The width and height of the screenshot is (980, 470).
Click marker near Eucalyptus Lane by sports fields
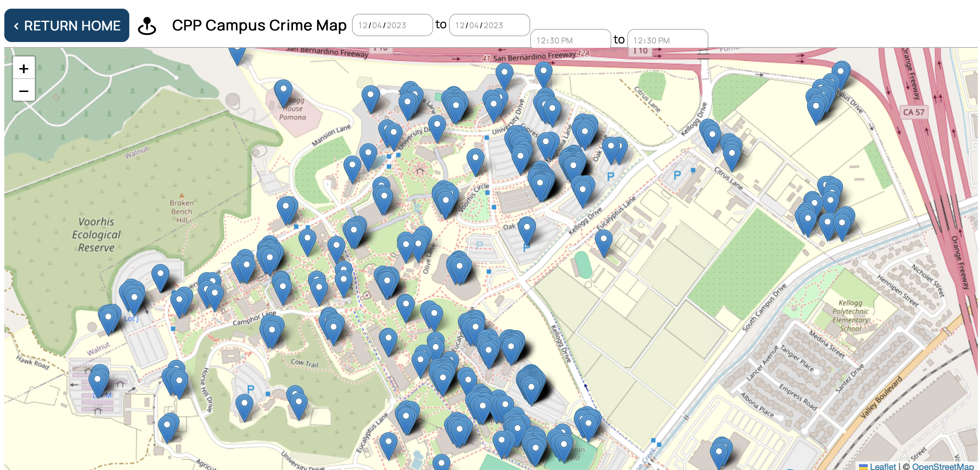(603, 243)
